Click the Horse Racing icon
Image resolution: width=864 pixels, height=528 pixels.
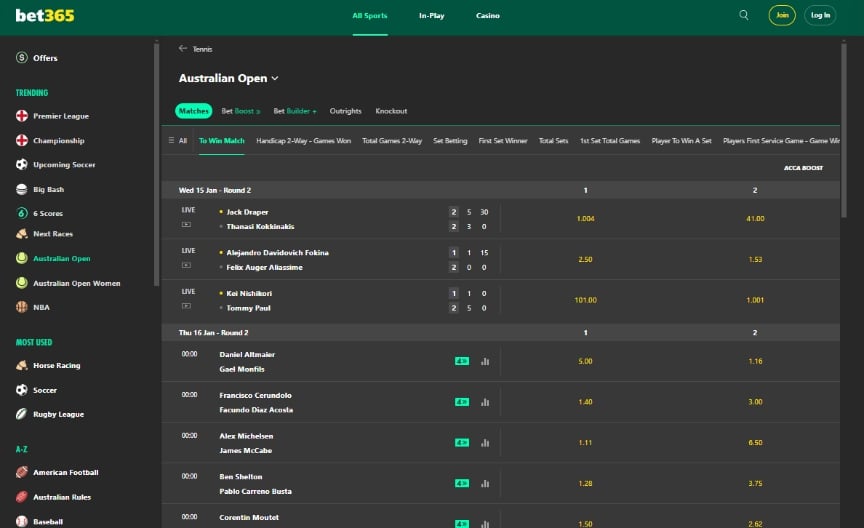click(21, 365)
